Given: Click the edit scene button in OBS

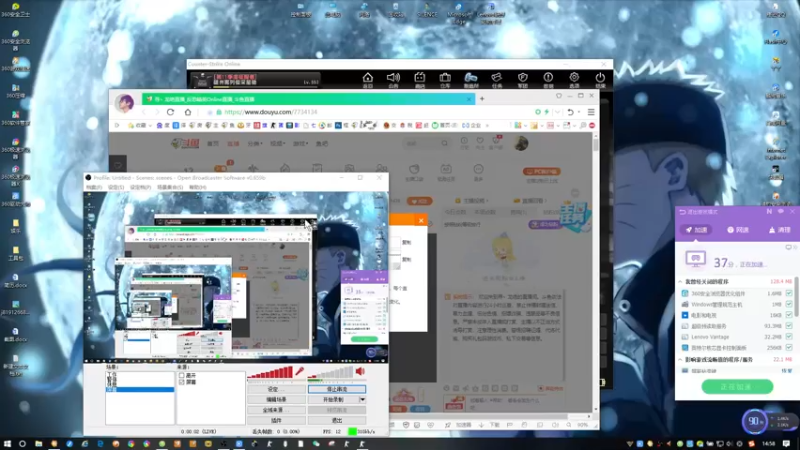Looking at the screenshot, I should coord(276,399).
